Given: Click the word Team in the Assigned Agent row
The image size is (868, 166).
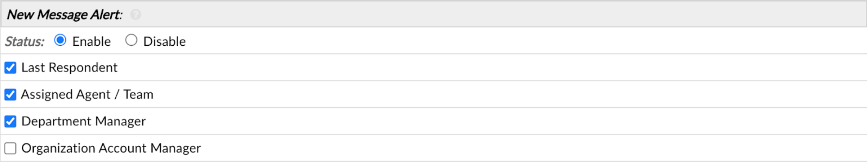Looking at the screenshot, I should [x=138, y=94].
